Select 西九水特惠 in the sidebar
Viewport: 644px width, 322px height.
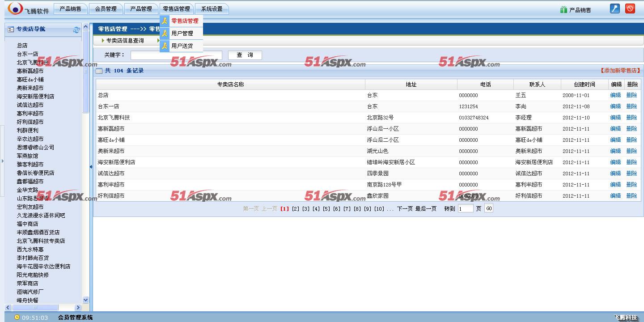[x=30, y=250]
